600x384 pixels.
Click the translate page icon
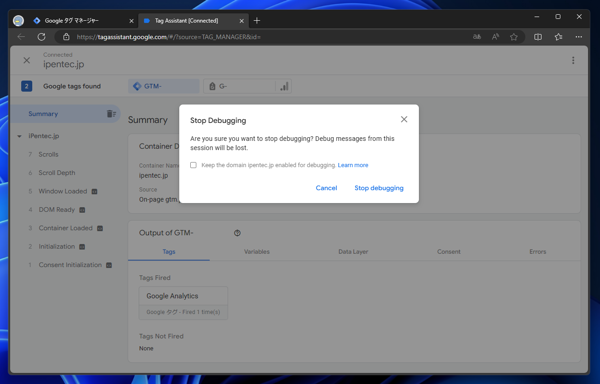coord(477,37)
